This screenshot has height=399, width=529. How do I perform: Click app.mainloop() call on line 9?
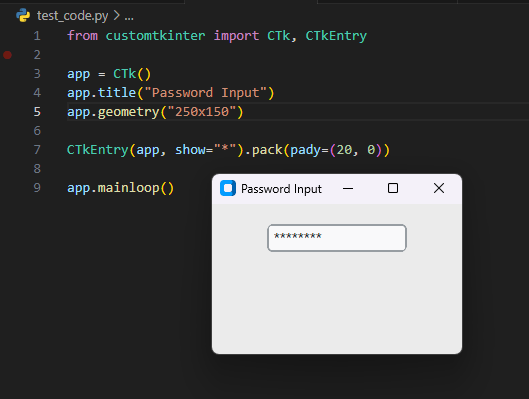pyautogui.click(x=120, y=188)
